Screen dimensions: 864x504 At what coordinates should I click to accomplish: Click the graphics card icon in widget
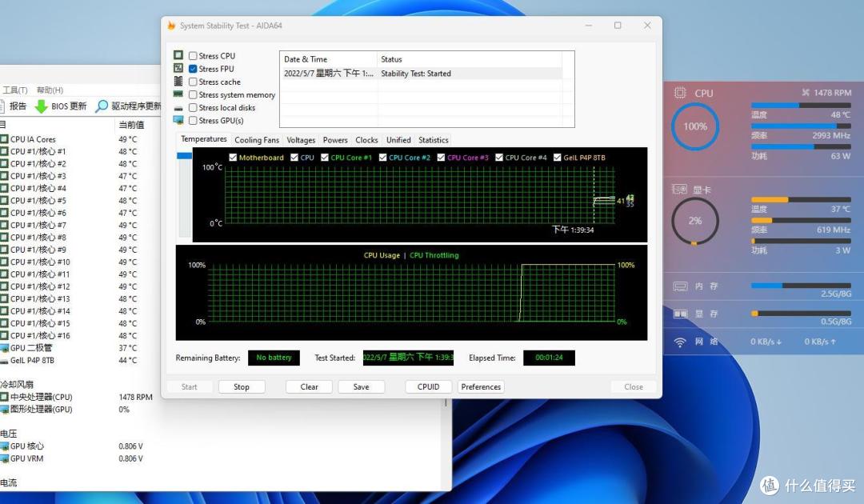coord(679,190)
